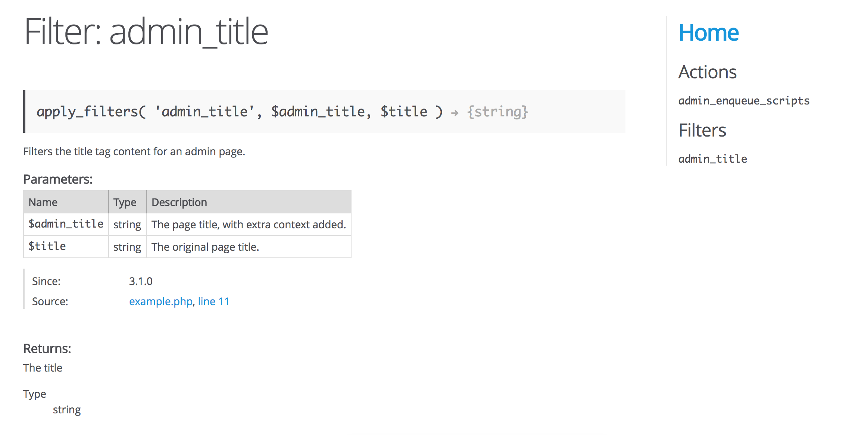
Task: Follow the line 11 source link
Action: (214, 301)
